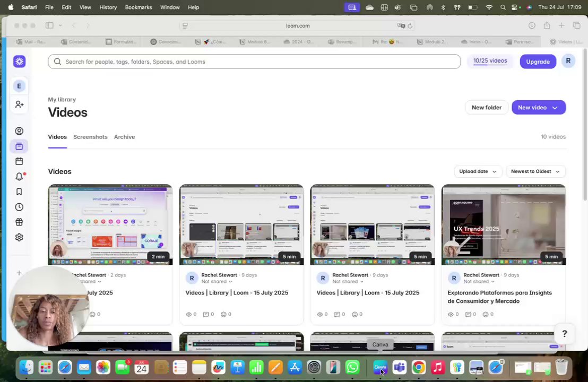The image size is (588, 382).
Task: Click search field for people, tags, folders
Action: [254, 62]
